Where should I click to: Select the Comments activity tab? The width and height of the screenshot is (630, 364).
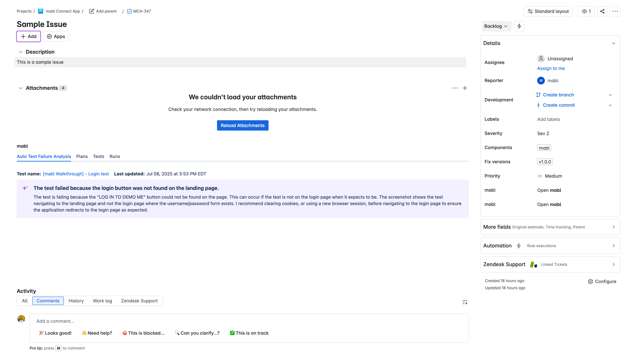tap(48, 301)
